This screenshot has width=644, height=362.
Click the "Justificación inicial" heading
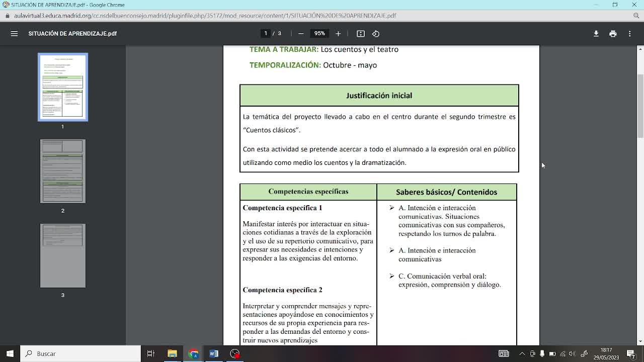pos(379,96)
